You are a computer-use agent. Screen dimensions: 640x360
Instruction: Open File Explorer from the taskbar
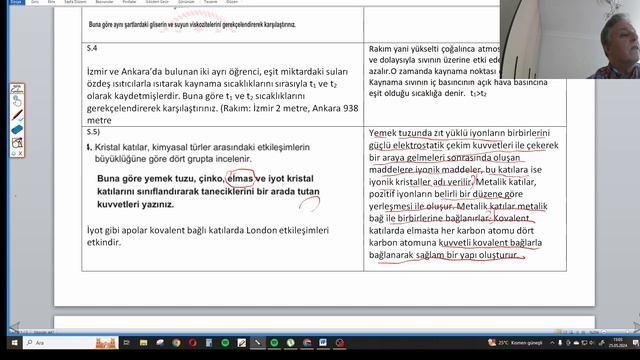pyautogui.click(x=143, y=343)
